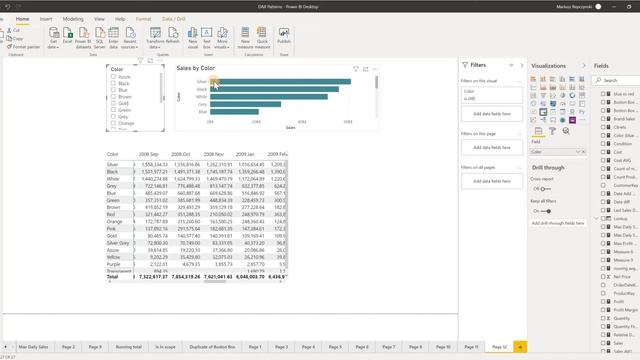
Task: Focus the Fields Search box
Action: pos(617,80)
